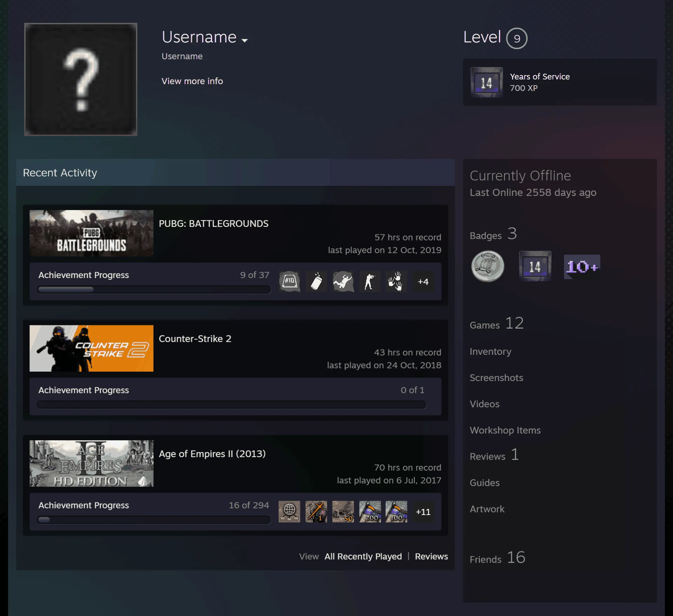Open the PUBG handprints achievement icon
This screenshot has width=673, height=616.
[x=396, y=282]
